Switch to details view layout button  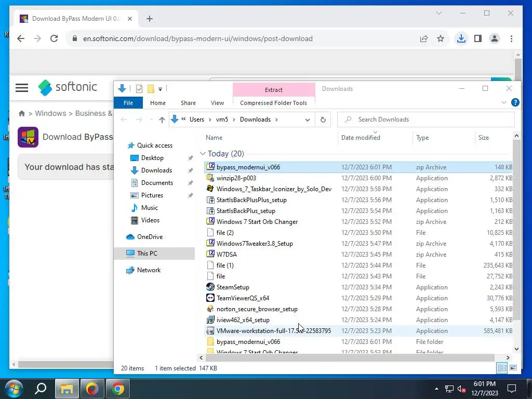point(502,368)
